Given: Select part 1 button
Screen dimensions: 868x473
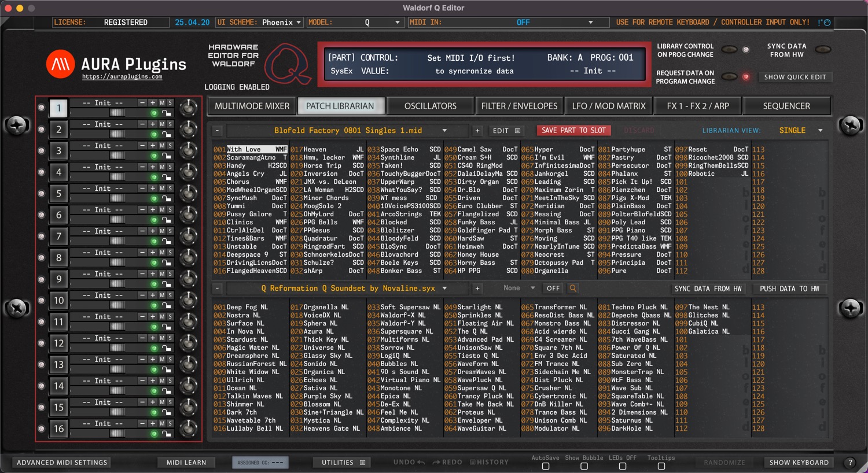Looking at the screenshot, I should point(58,108).
